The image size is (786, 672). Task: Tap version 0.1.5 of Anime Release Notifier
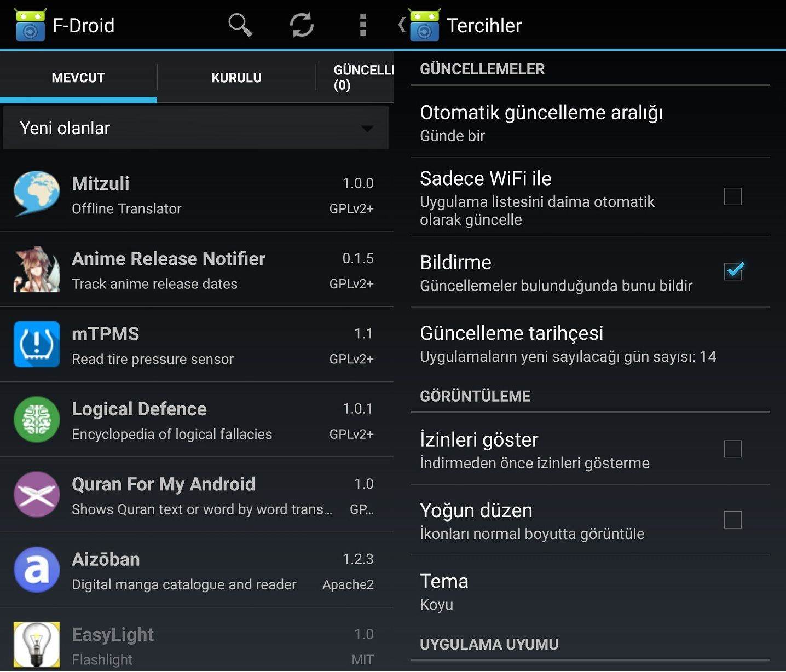click(358, 258)
